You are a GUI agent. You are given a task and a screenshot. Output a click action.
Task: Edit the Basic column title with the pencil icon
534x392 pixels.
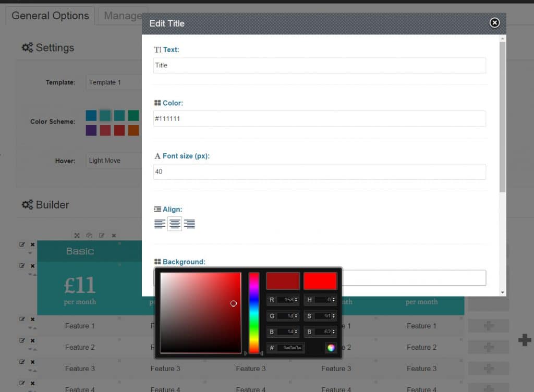102,235
